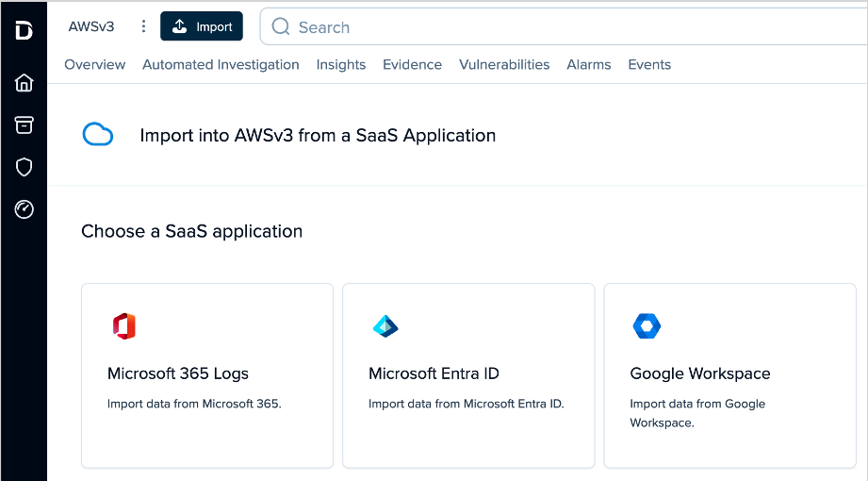This screenshot has width=868, height=481.
Task: Select the Microsoft Entra ID card title
Action: pos(434,373)
